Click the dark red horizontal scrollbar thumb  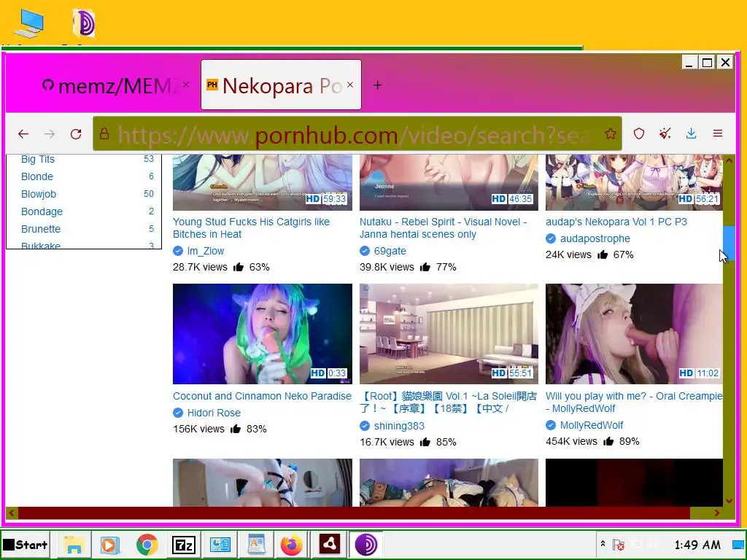[354, 513]
